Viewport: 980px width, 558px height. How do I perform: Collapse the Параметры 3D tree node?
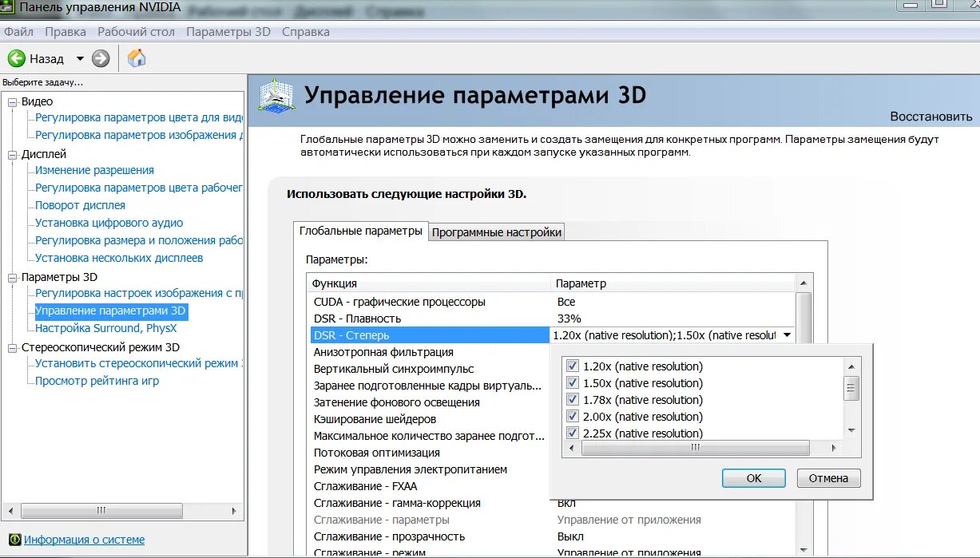[12, 278]
